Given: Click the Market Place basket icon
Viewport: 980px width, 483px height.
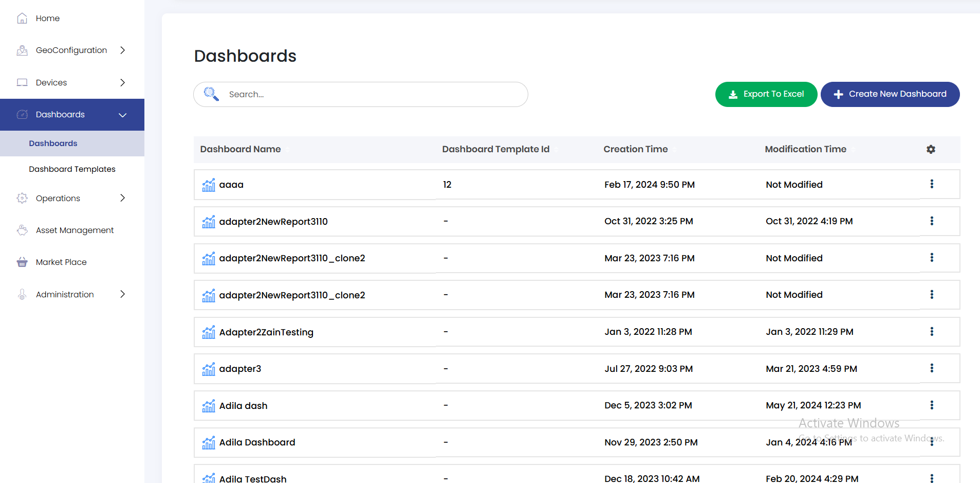Looking at the screenshot, I should [x=22, y=262].
